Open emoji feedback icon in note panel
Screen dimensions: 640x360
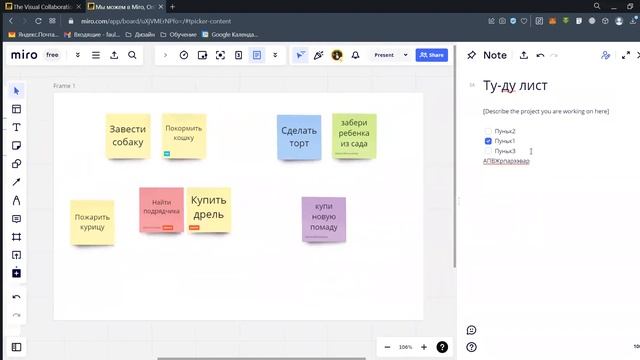[471, 330]
